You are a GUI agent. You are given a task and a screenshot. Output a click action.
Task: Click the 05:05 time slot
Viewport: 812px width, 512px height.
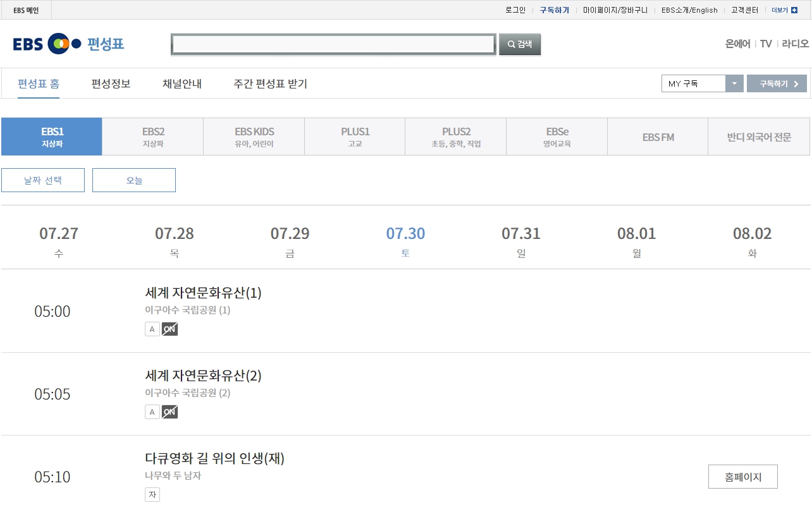tap(52, 394)
